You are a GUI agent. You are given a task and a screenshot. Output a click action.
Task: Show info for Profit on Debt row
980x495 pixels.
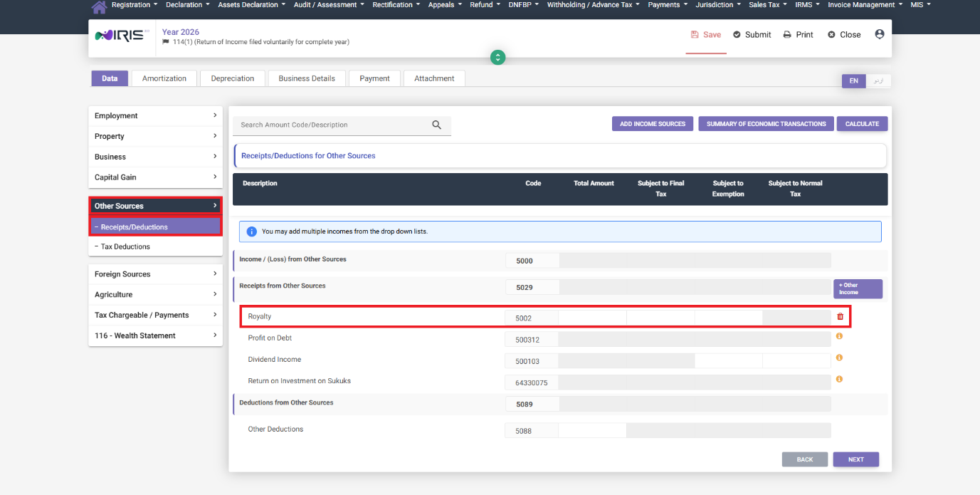click(839, 336)
